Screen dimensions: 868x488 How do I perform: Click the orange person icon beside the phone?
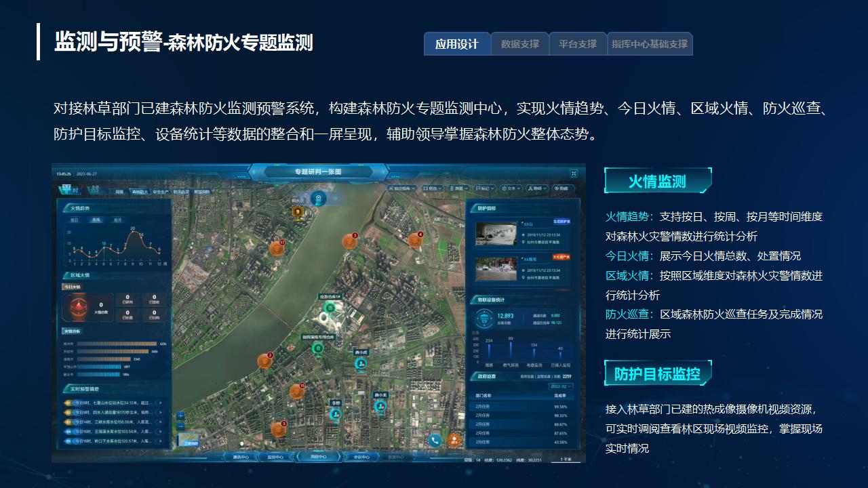pos(454,440)
